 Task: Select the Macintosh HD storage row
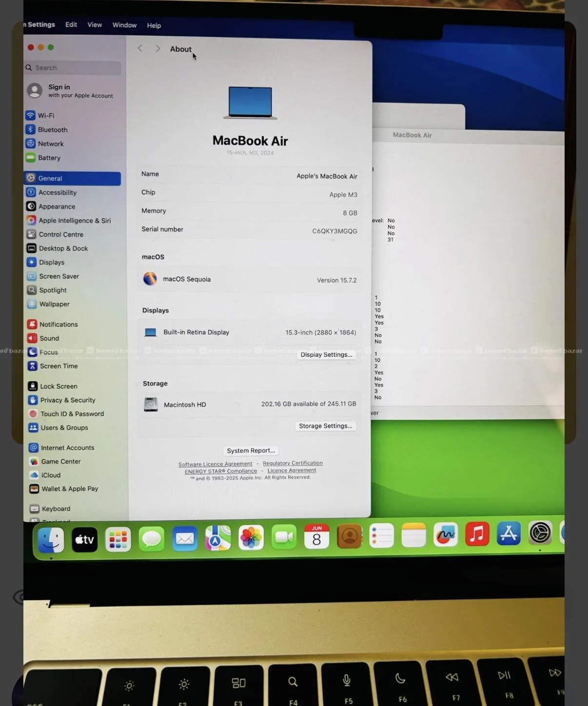point(250,404)
